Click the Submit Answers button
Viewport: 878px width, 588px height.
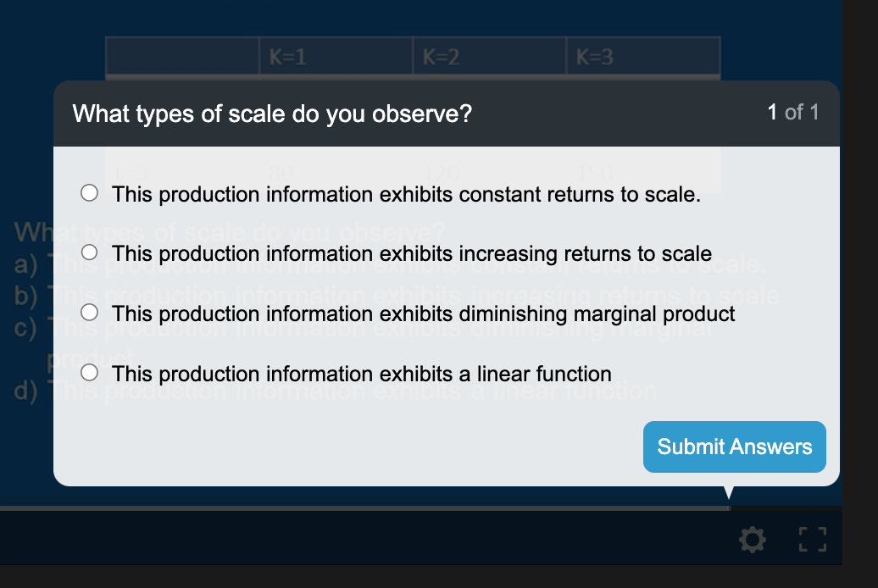pyautogui.click(x=734, y=447)
